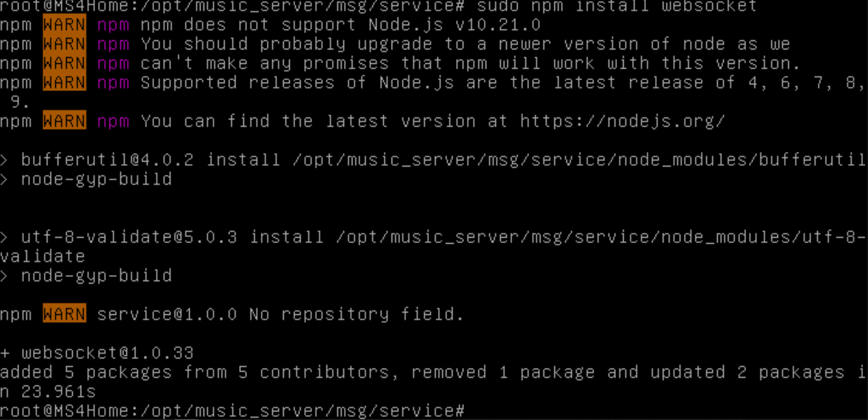Image resolution: width=868 pixels, height=420 pixels.
Task: Click the websocket@1.0.33 package text
Action: pyautogui.click(x=107, y=353)
